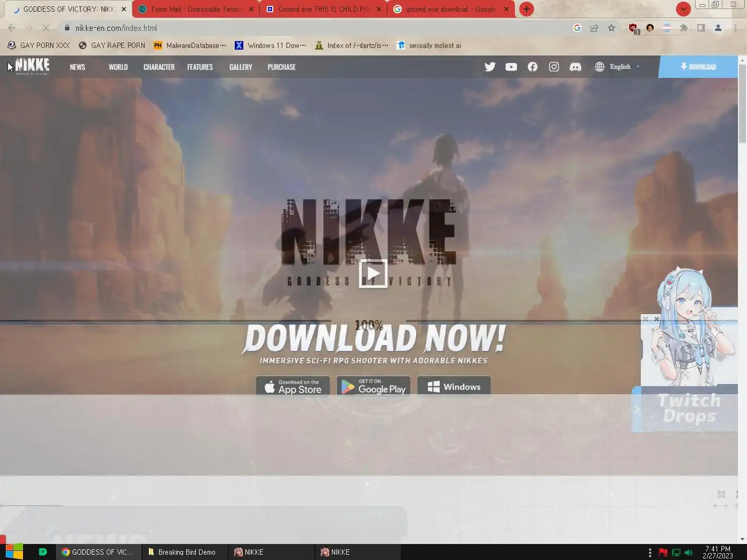Open the uBlock Origin extension
The width and height of the screenshot is (747, 560).
coord(633,28)
